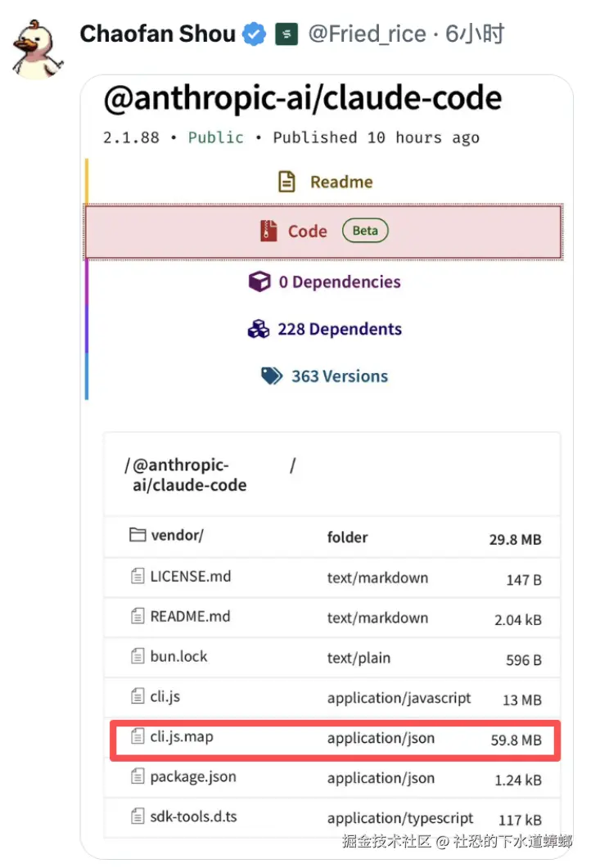The height and width of the screenshot is (868, 591).
Task: Click the blue verified badge icon
Action: (x=255, y=34)
